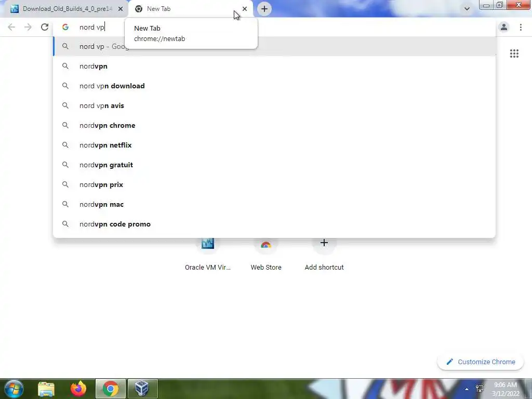Image resolution: width=532 pixels, height=399 pixels.
Task: Open the taskbar clock showing 9:06 AM
Action: 506,389
